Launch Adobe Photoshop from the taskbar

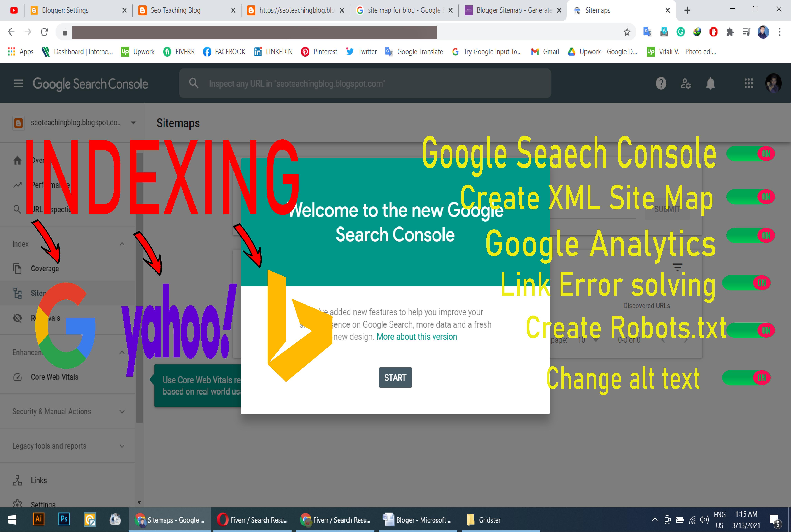pos(64,519)
